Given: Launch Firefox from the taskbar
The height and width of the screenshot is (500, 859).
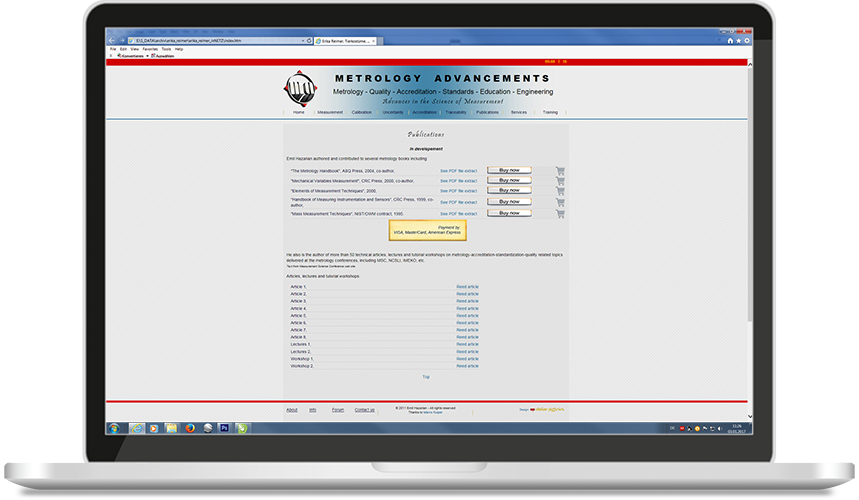Looking at the screenshot, I should (x=190, y=428).
